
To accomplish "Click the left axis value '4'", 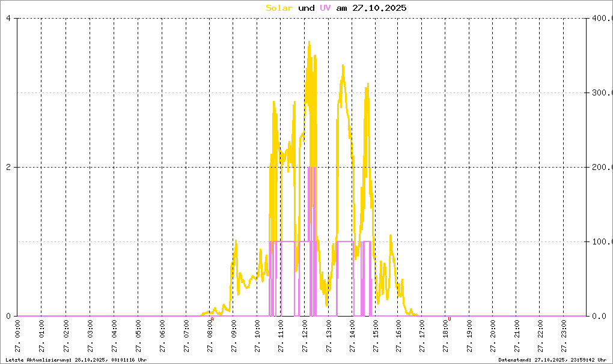I will click(8, 19).
